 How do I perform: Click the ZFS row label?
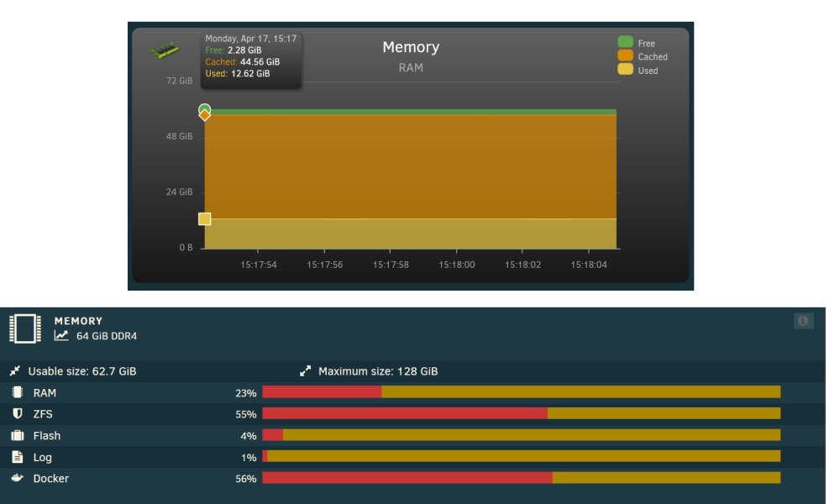pyautogui.click(x=43, y=414)
